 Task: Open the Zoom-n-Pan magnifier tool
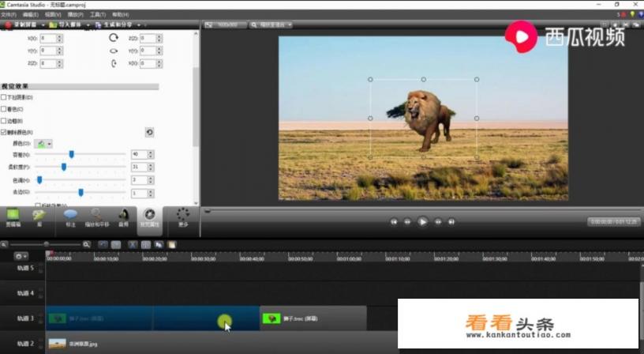tap(96, 217)
